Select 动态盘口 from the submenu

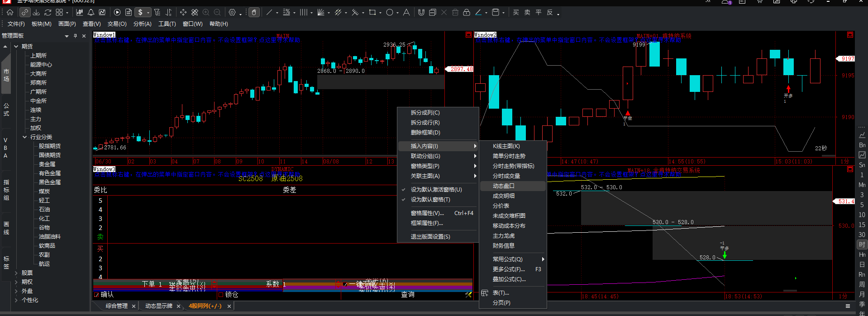504,186
